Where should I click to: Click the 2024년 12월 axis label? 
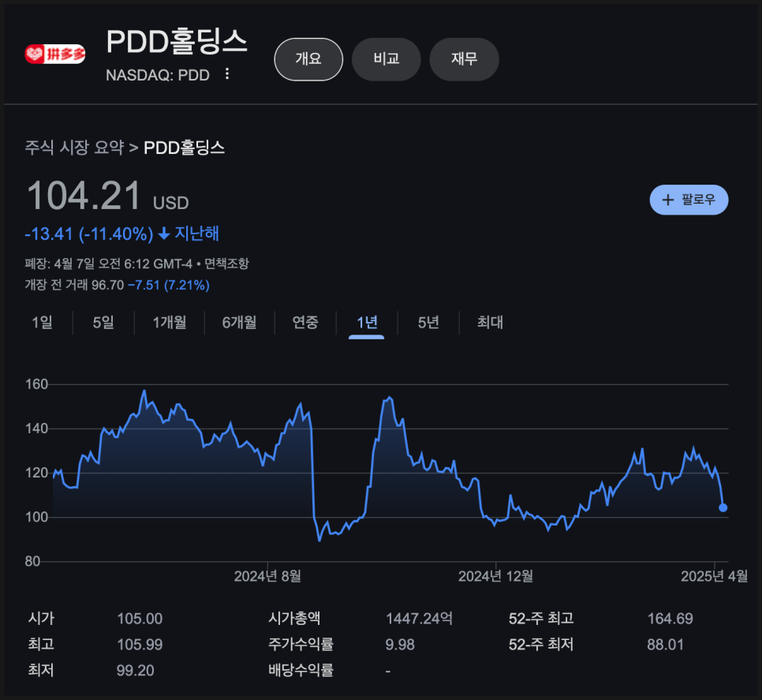(495, 577)
